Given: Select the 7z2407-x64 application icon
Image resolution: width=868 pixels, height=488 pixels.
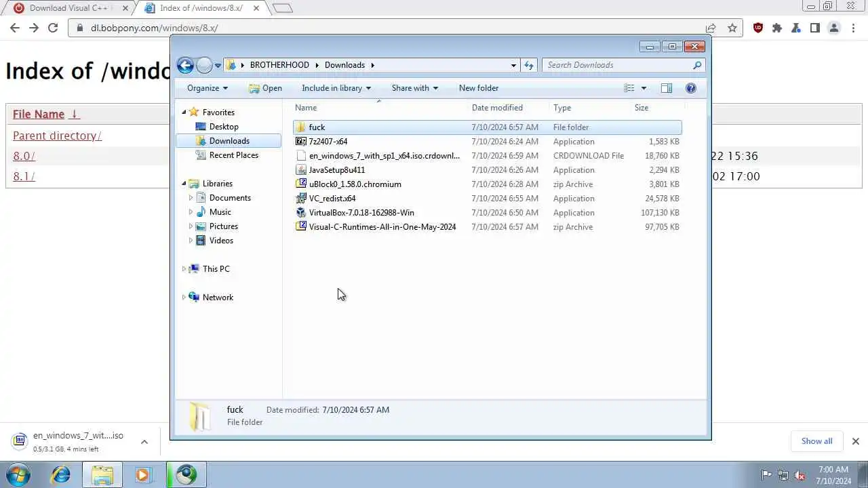Looking at the screenshot, I should click(x=301, y=142).
